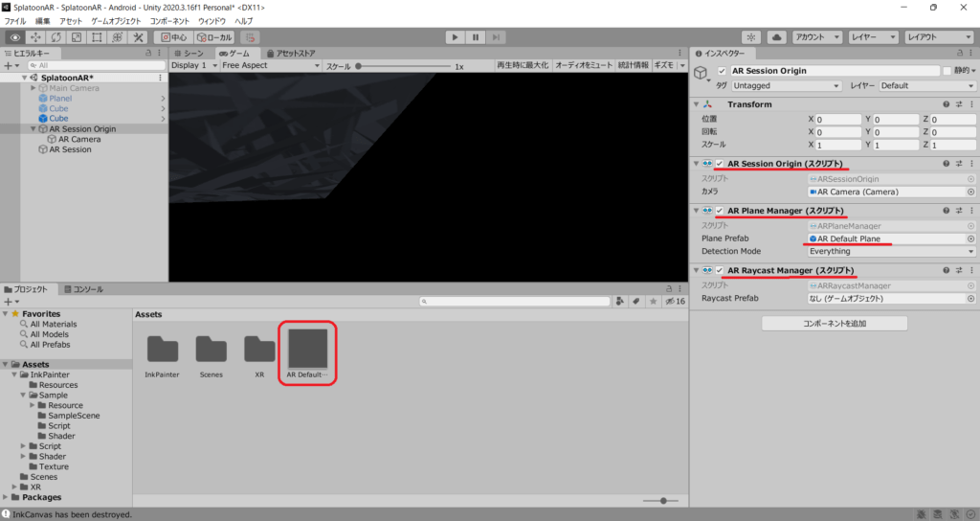Click the Pause button
Viewport: 980px width, 521px height.
click(x=476, y=37)
